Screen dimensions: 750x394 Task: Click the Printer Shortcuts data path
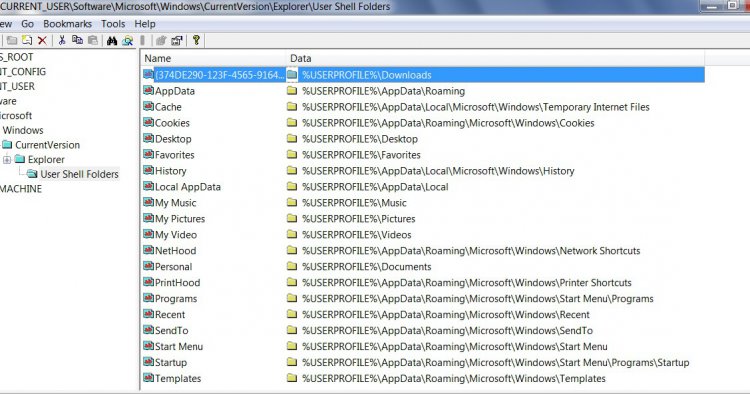point(466,283)
